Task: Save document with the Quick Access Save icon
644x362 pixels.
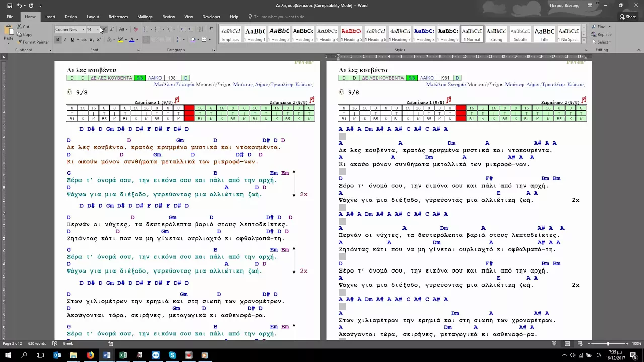Action: (x=9, y=5)
